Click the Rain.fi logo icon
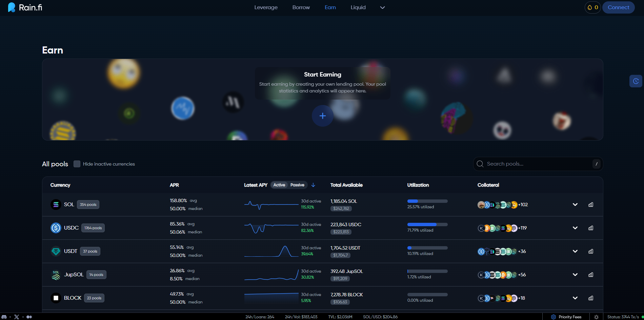Viewport: 644px width, 320px height. (x=12, y=7)
